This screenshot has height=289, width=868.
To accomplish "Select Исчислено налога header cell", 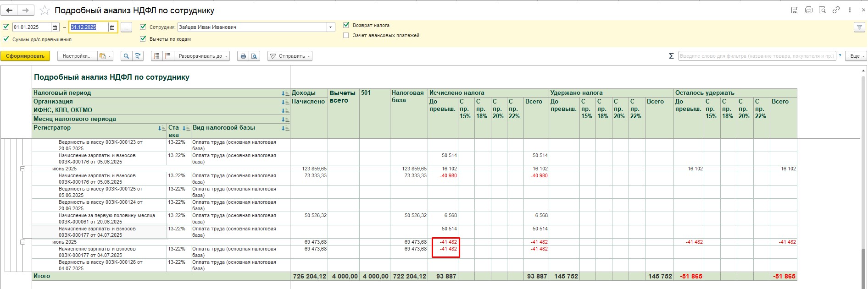I will (489, 93).
